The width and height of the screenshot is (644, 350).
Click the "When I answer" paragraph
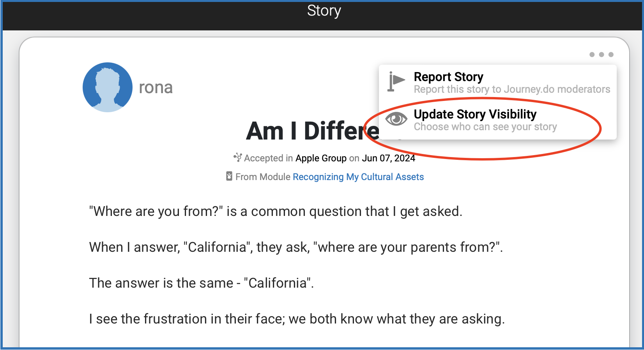(x=295, y=247)
